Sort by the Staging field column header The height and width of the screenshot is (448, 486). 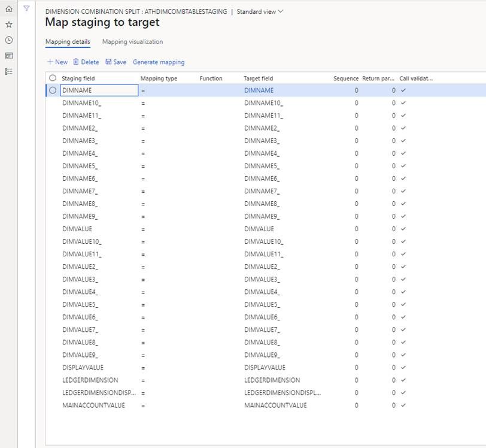(78, 78)
